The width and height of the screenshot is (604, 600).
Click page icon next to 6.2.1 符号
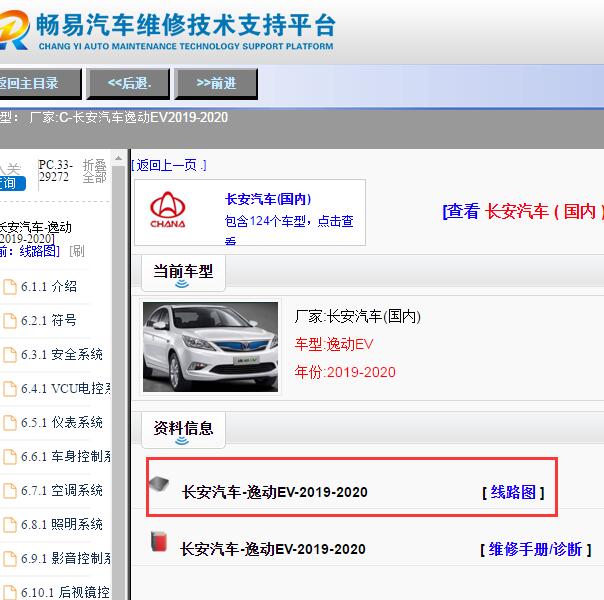[10, 321]
